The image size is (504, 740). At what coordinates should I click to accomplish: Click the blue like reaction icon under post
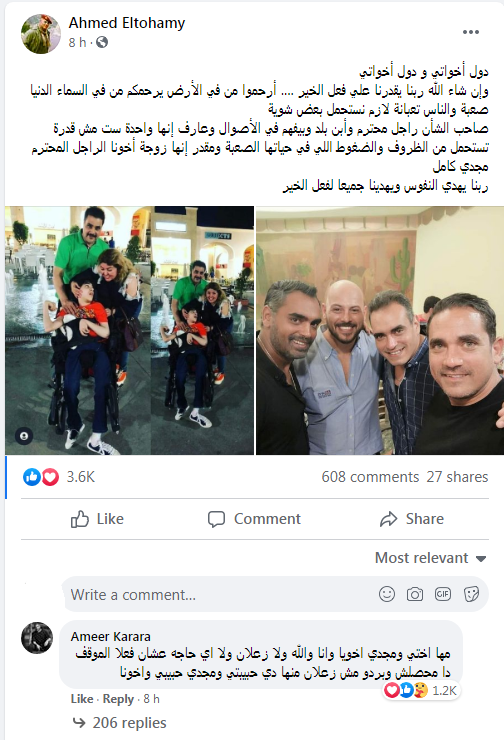tap(32, 477)
